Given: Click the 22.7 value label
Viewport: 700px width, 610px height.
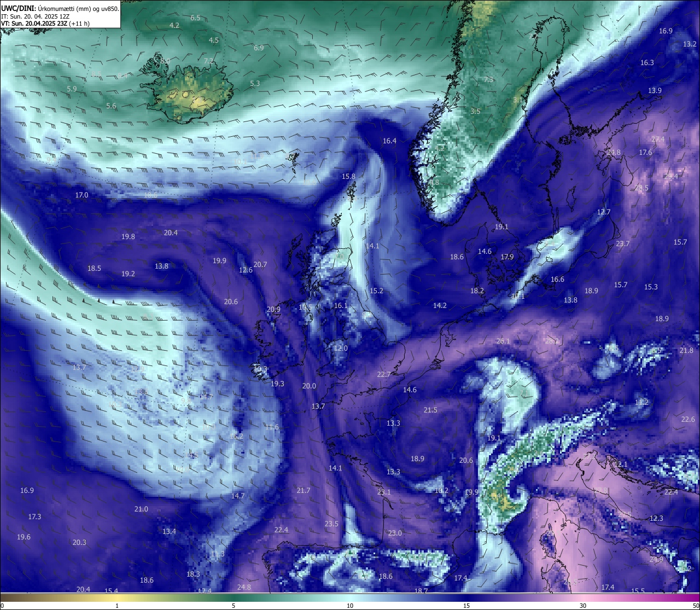Looking at the screenshot, I should tap(384, 374).
